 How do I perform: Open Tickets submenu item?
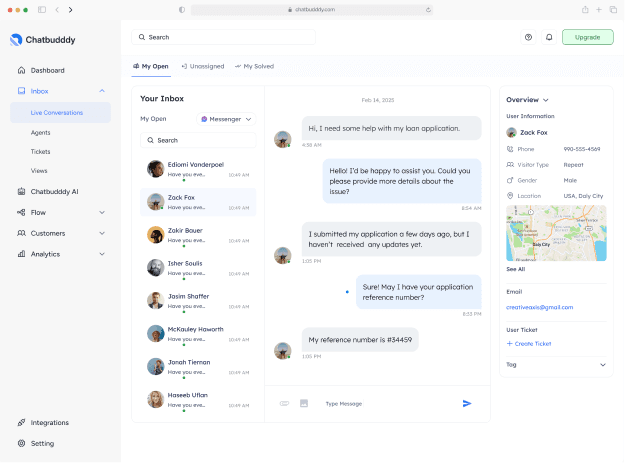[41, 151]
